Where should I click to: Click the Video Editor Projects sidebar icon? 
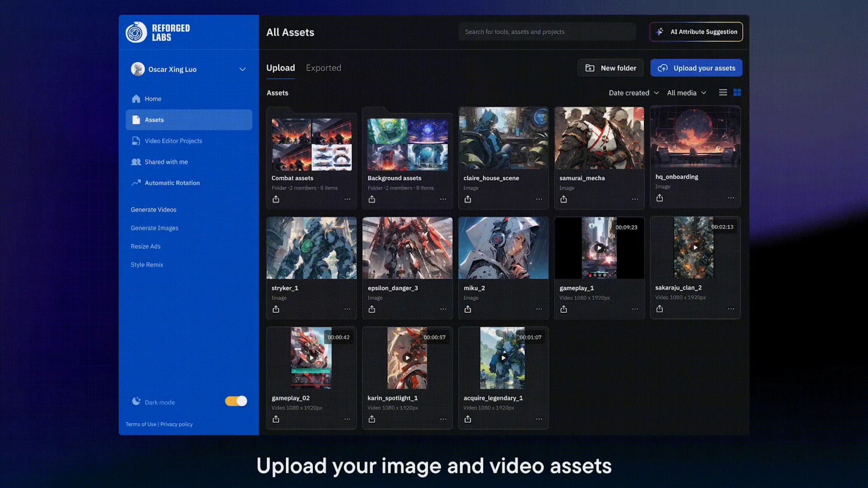(x=136, y=141)
